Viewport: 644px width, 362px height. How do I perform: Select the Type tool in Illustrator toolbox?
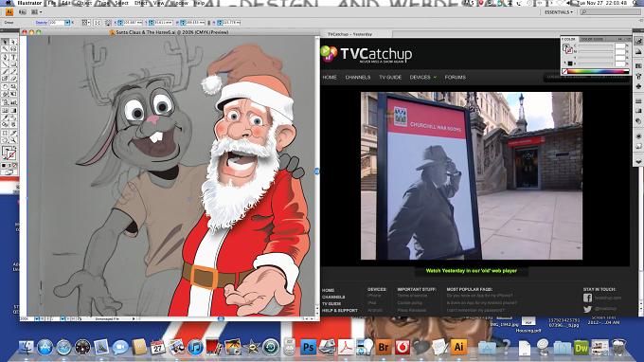[12, 57]
